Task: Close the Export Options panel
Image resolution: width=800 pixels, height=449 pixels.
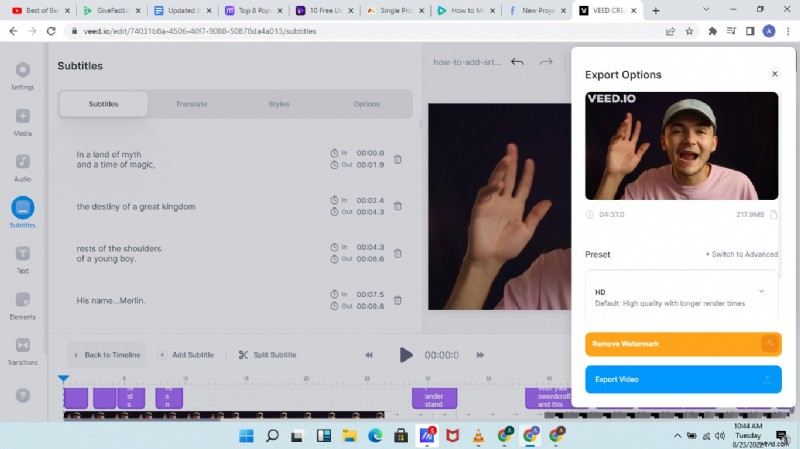Action: click(x=774, y=74)
